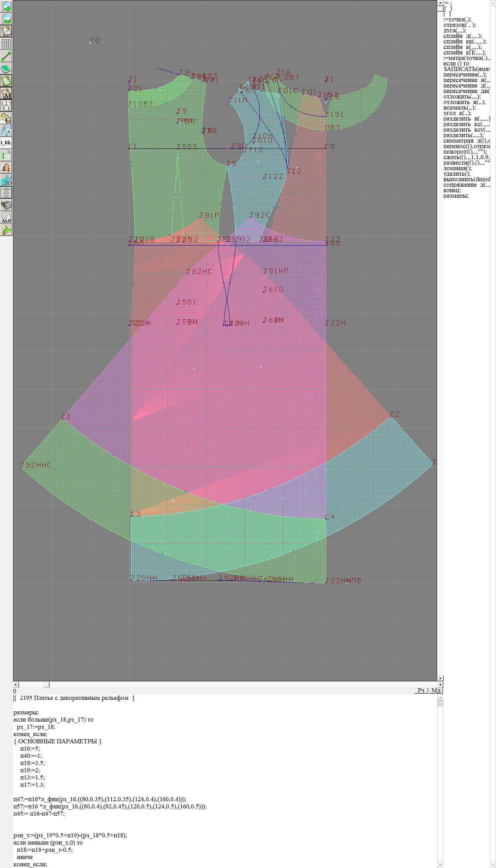Open the compass and pencil drawing tool
The height and width of the screenshot is (868, 496).
point(6,106)
